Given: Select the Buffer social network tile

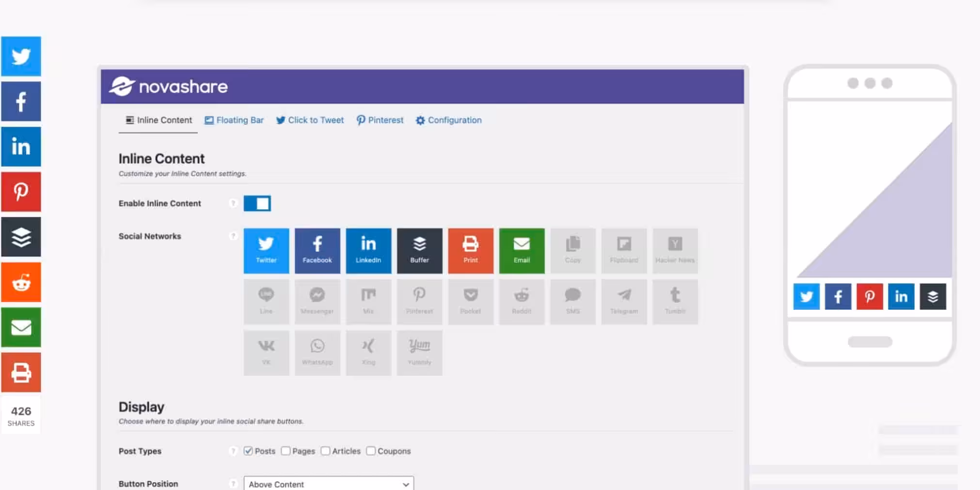Looking at the screenshot, I should pos(419,250).
